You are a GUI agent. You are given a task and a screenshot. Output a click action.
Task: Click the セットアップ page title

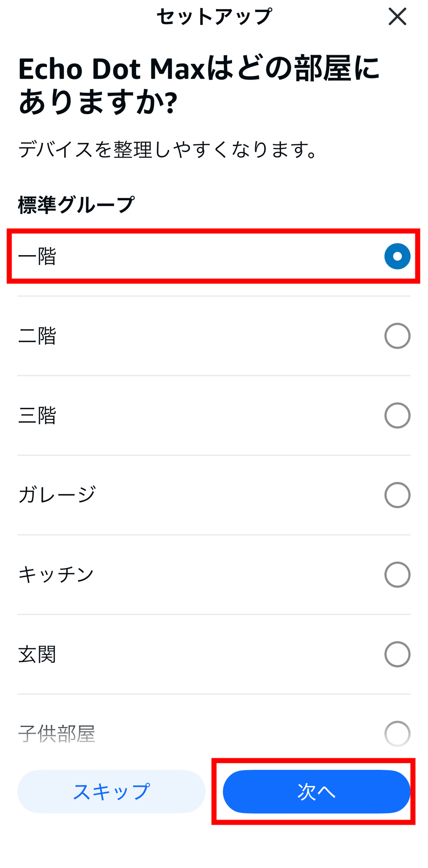(x=214, y=17)
